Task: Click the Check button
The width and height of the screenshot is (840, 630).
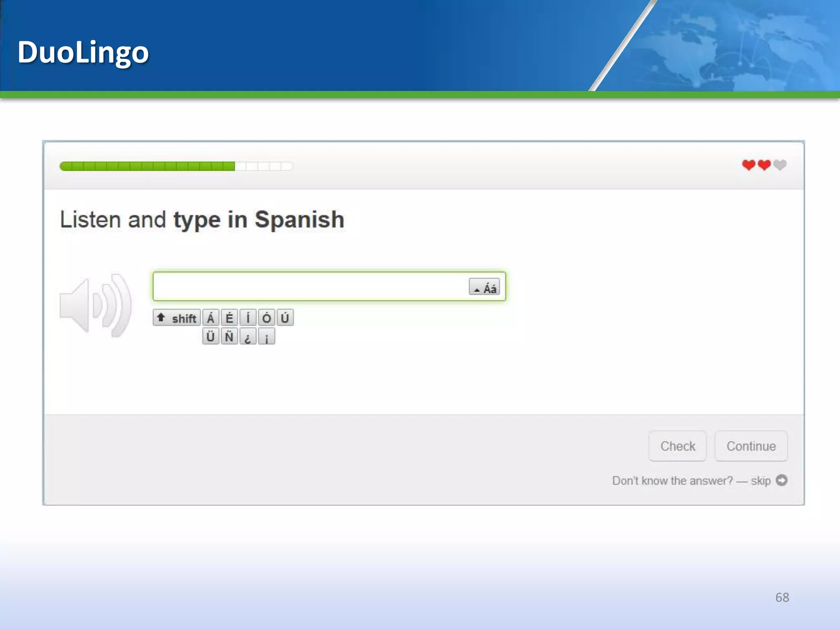Action: tap(678, 446)
